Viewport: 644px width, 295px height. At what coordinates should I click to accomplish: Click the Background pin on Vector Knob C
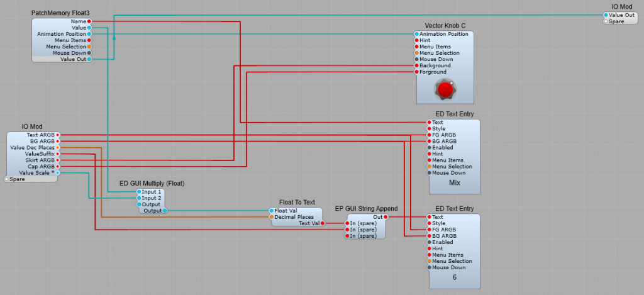(x=416, y=65)
